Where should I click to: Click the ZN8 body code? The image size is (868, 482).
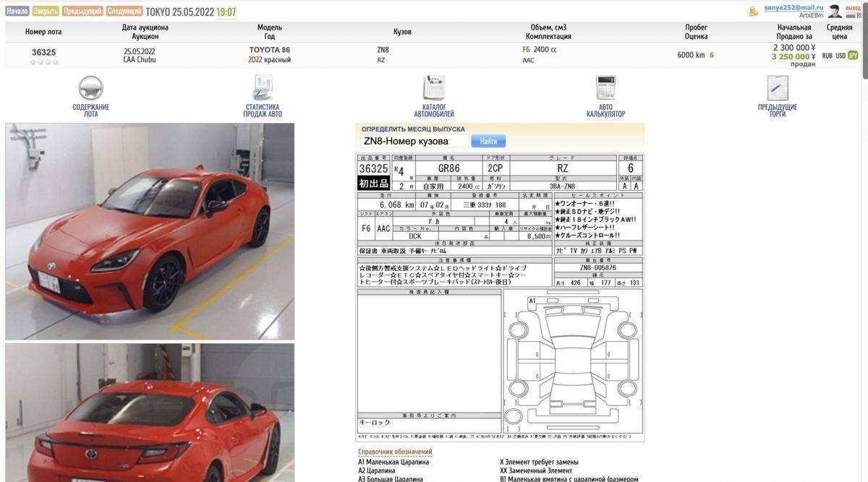[x=383, y=50]
